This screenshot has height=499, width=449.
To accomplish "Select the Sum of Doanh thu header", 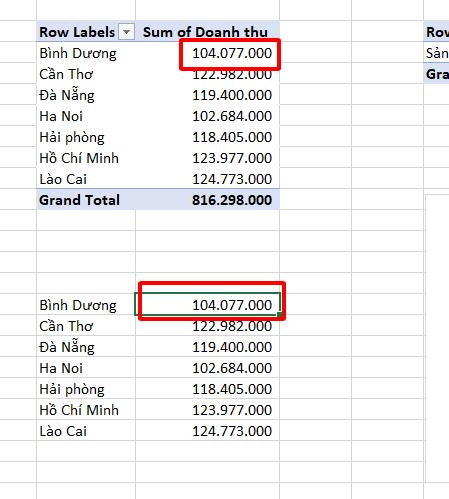I will pyautogui.click(x=207, y=31).
